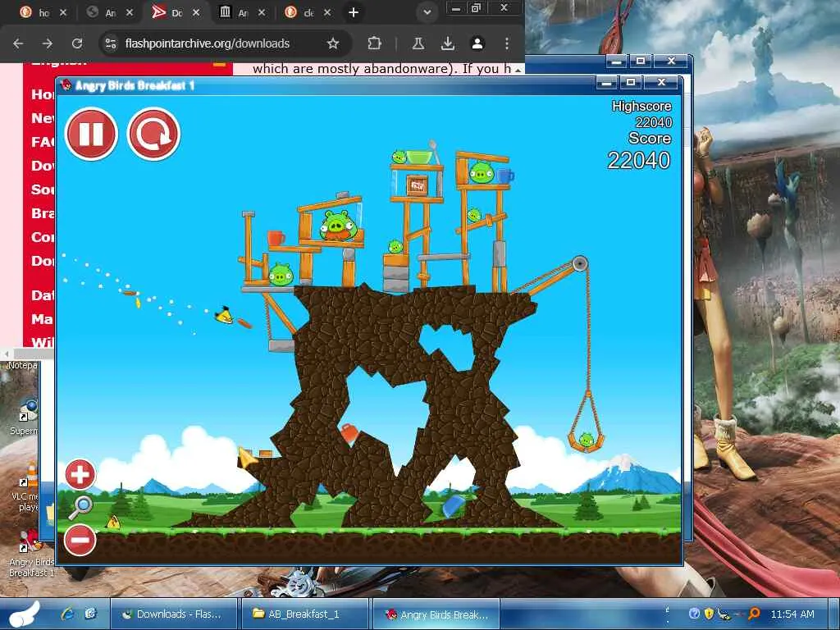Pause the Angry Birds game

point(91,134)
